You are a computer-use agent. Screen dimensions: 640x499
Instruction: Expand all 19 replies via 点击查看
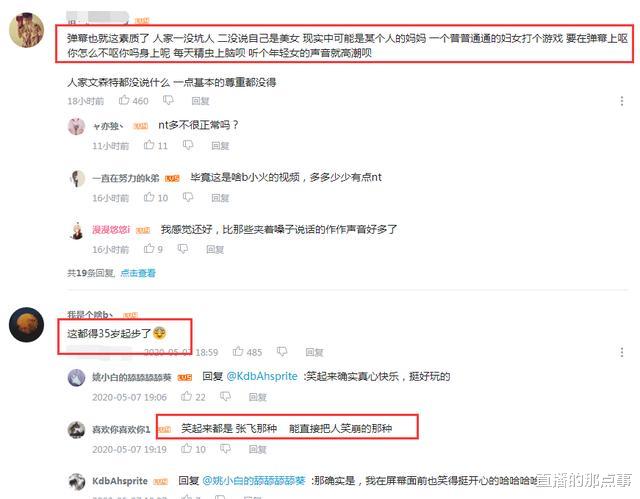click(x=138, y=273)
